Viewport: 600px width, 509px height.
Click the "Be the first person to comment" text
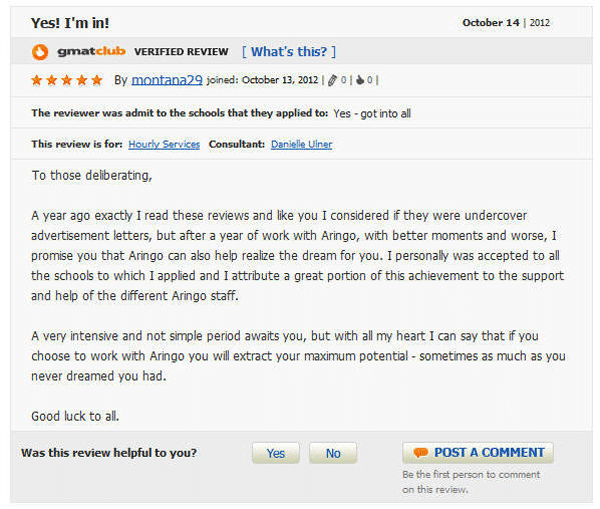point(471,475)
